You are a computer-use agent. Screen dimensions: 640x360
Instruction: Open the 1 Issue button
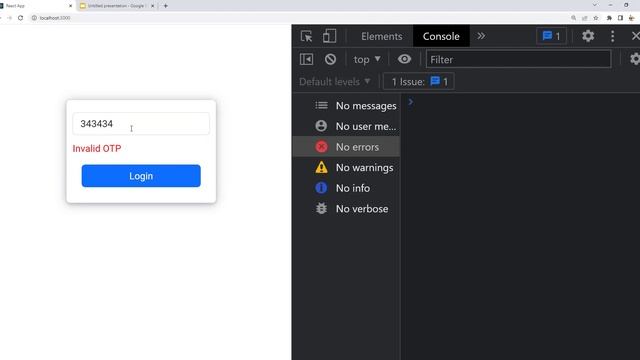point(419,82)
